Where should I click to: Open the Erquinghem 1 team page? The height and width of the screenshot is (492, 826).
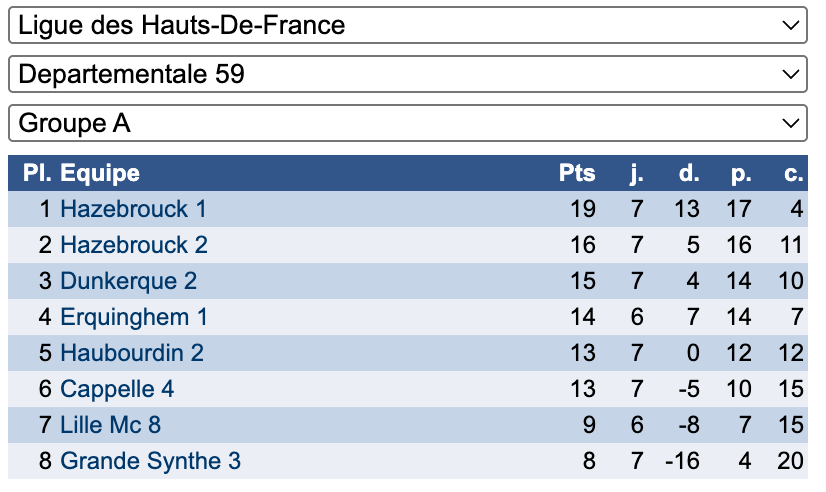(134, 317)
